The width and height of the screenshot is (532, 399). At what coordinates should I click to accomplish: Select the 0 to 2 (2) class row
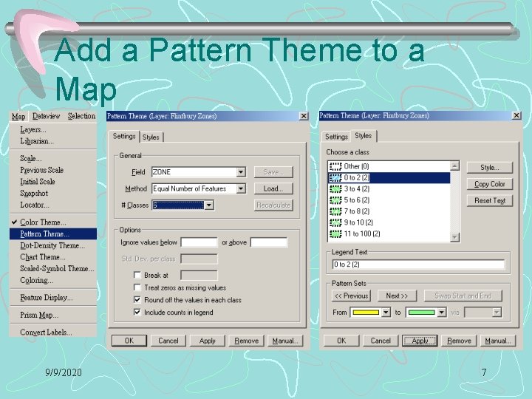click(389, 177)
